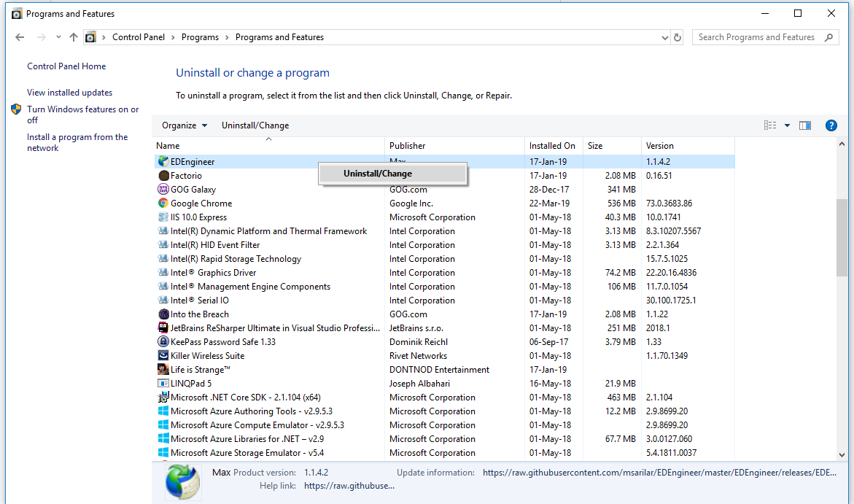Expand the view options dropdown arrow

click(787, 125)
